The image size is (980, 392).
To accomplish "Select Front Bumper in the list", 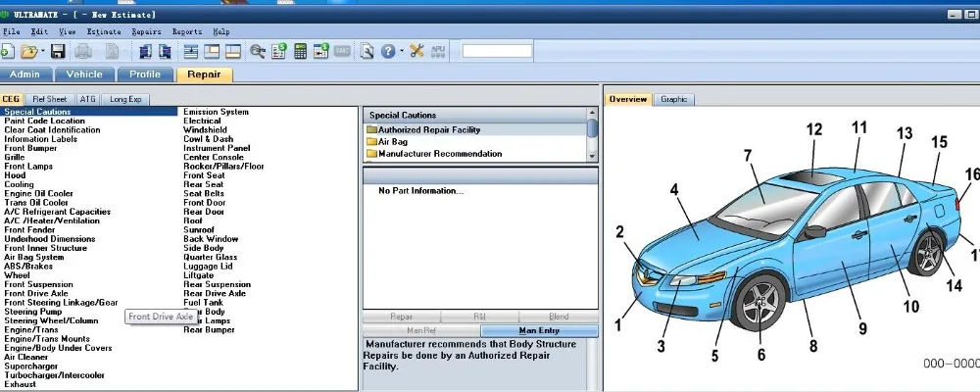I will pos(30,148).
